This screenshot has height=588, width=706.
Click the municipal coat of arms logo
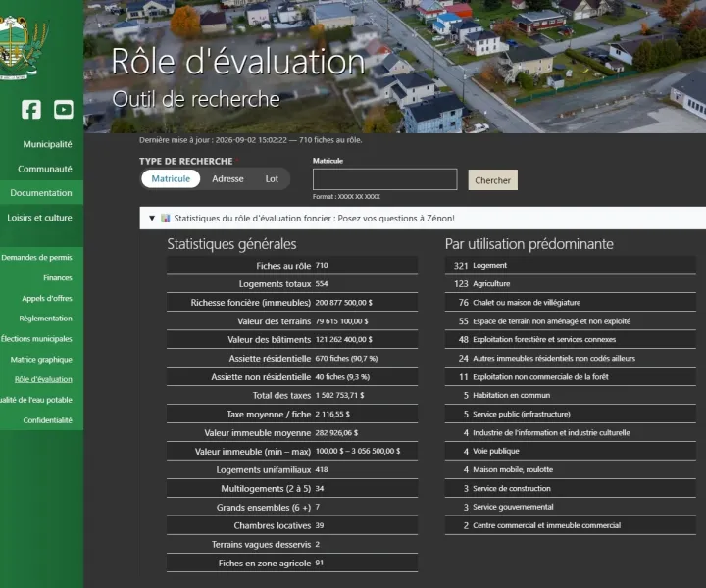coord(24,47)
